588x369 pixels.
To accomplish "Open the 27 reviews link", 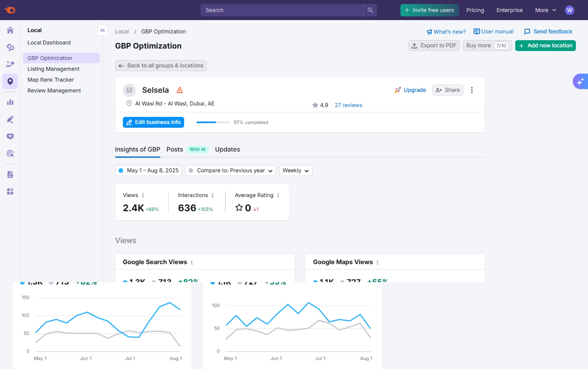I will 348,105.
